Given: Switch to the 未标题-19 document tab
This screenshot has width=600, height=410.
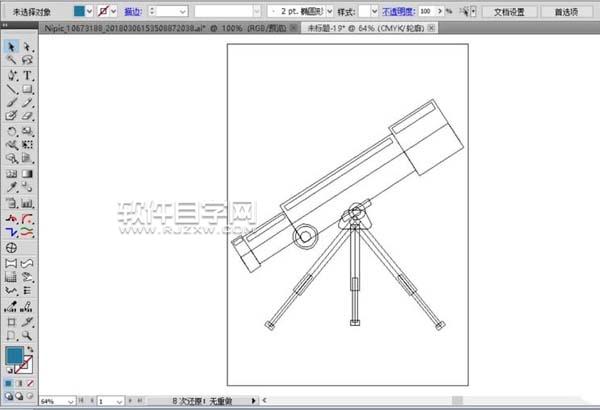Looking at the screenshot, I should [366, 28].
